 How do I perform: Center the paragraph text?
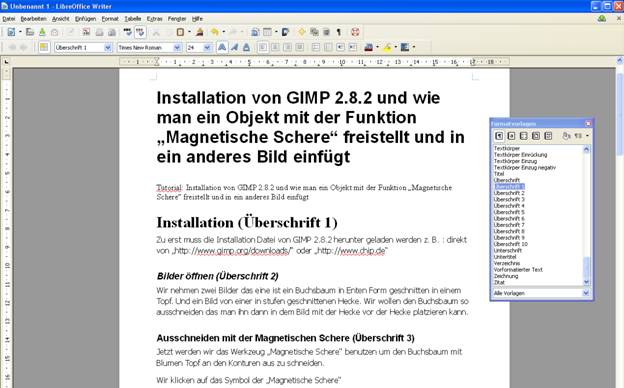coord(275,47)
